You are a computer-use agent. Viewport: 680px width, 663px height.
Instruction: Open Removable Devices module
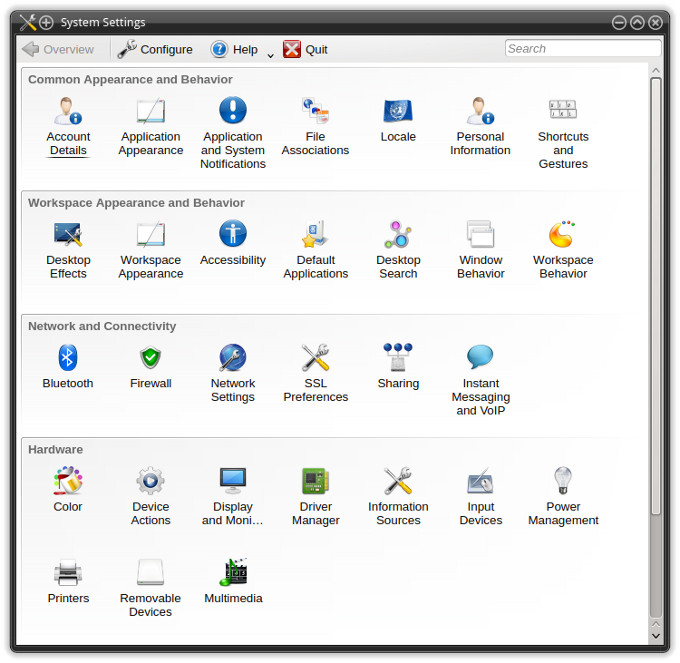[x=150, y=588]
